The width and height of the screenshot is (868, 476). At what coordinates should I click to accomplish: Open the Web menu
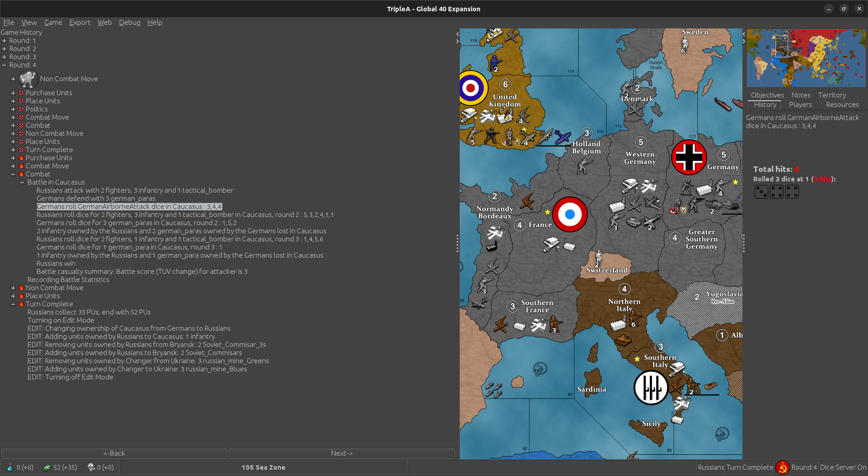[x=104, y=23]
